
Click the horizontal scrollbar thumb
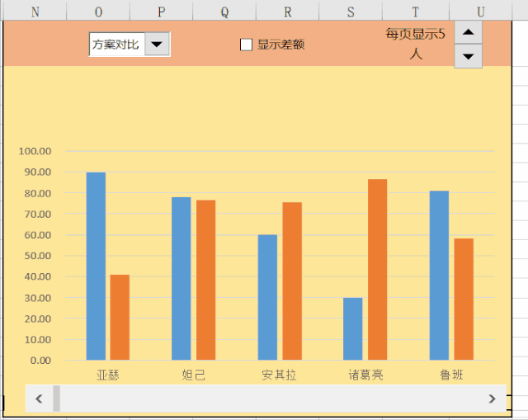57,399
